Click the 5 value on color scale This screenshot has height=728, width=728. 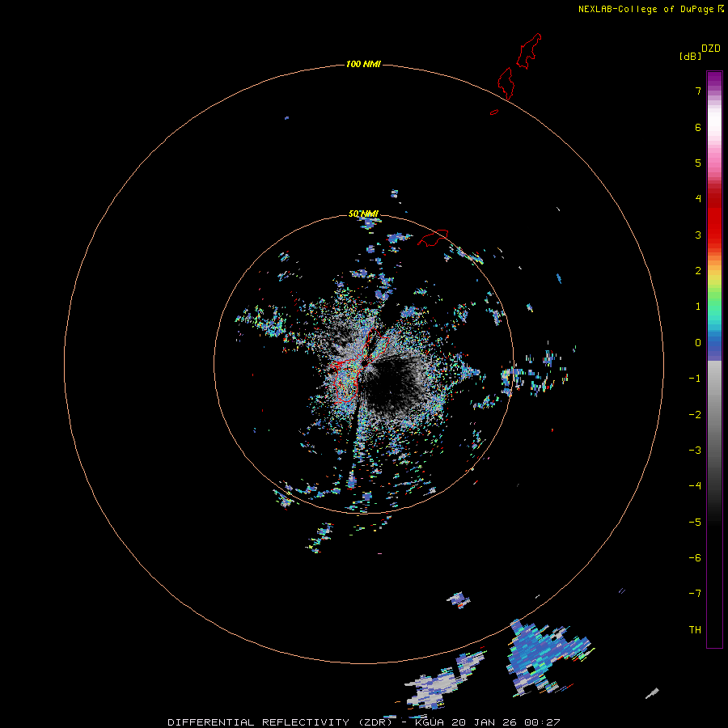698,163
